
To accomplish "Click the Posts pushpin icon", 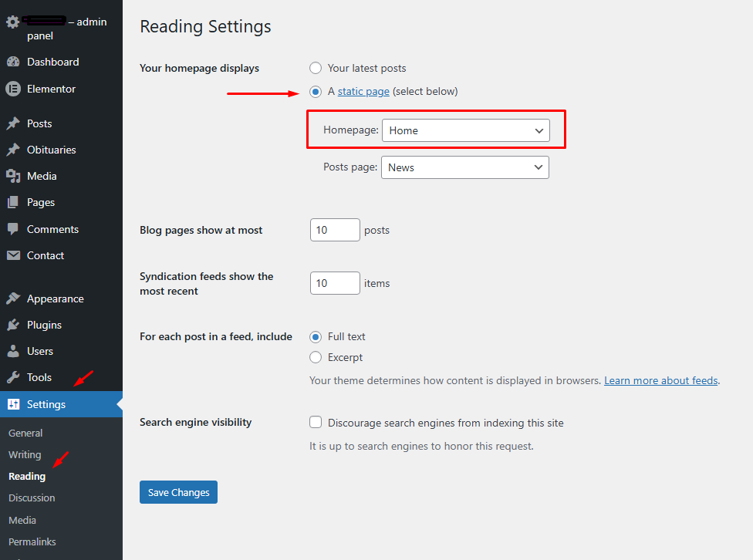I will pos(13,123).
